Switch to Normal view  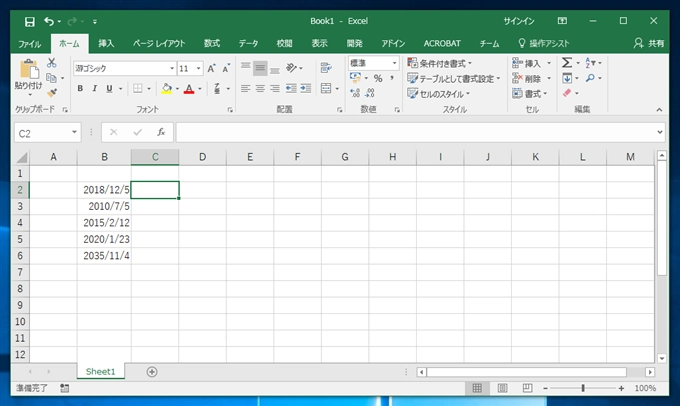(477, 388)
